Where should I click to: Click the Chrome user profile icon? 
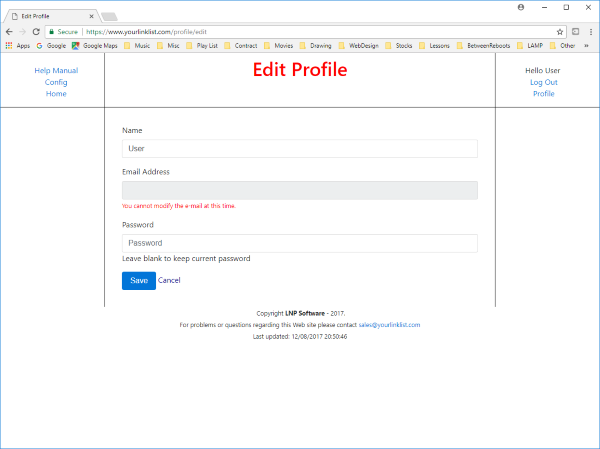click(x=521, y=6)
